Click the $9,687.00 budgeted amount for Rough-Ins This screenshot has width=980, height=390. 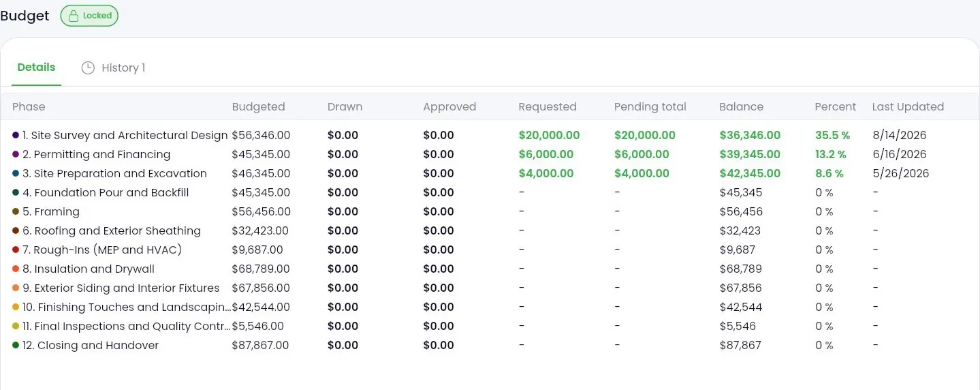[257, 250]
